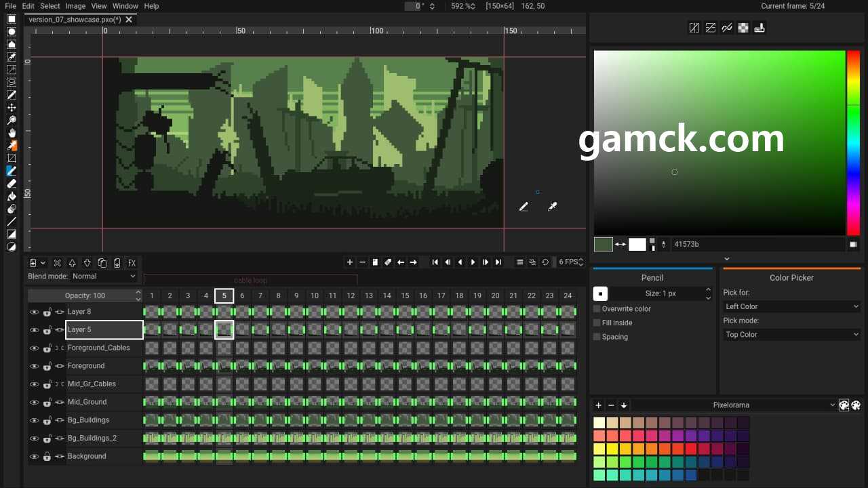Select the Eraser tool
868x488 pixels.
[12, 184]
